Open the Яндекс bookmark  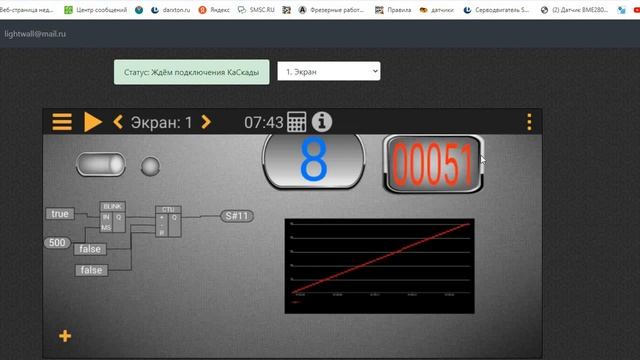point(214,10)
